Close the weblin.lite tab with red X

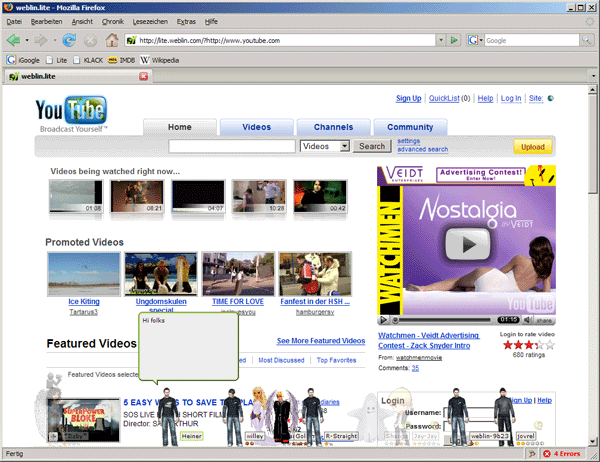point(143,76)
